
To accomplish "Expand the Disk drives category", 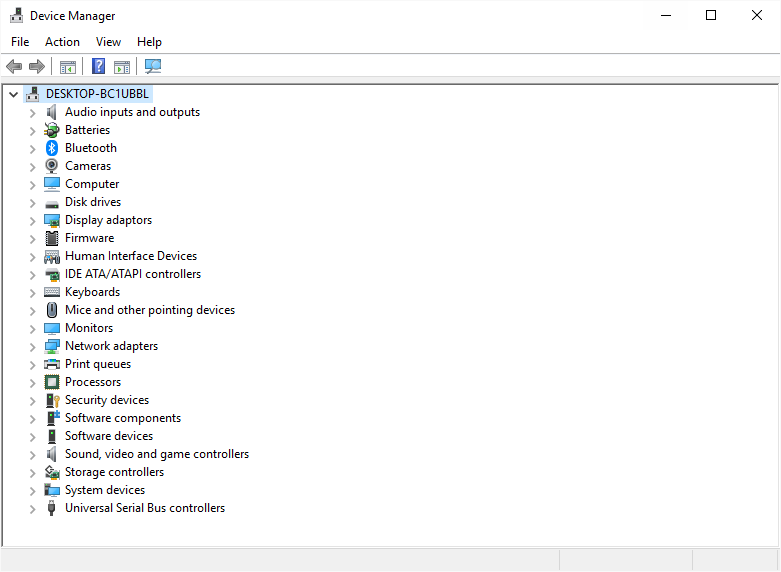I will [x=32, y=202].
